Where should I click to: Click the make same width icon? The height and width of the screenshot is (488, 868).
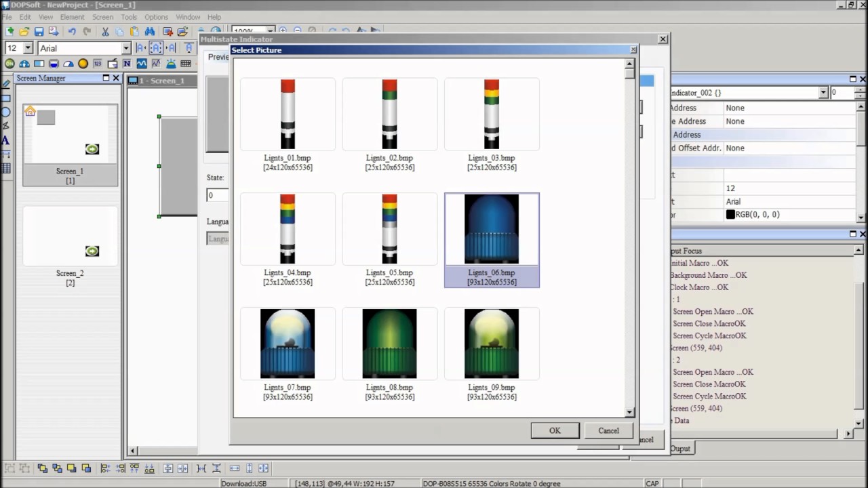click(x=235, y=468)
